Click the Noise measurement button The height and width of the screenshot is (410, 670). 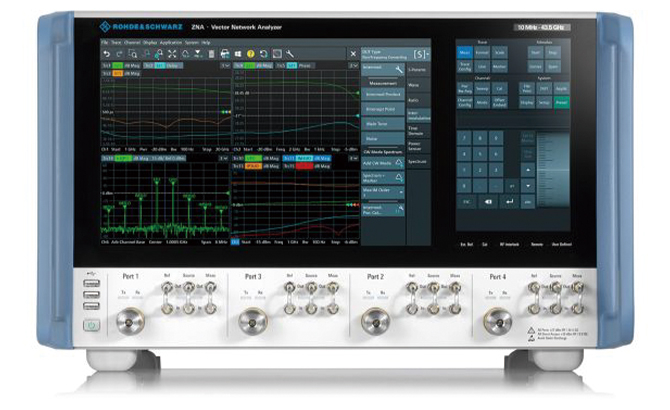click(383, 140)
